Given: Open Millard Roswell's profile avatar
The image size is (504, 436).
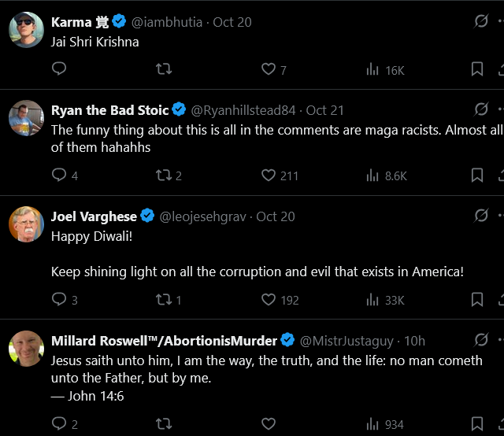Looking at the screenshot, I should pyautogui.click(x=26, y=349).
